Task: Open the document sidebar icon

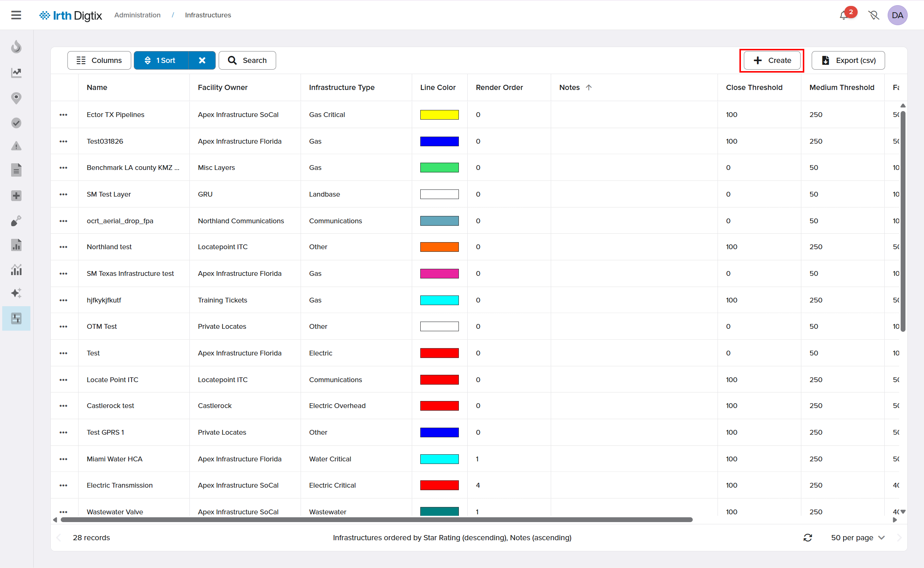Action: coord(16,170)
